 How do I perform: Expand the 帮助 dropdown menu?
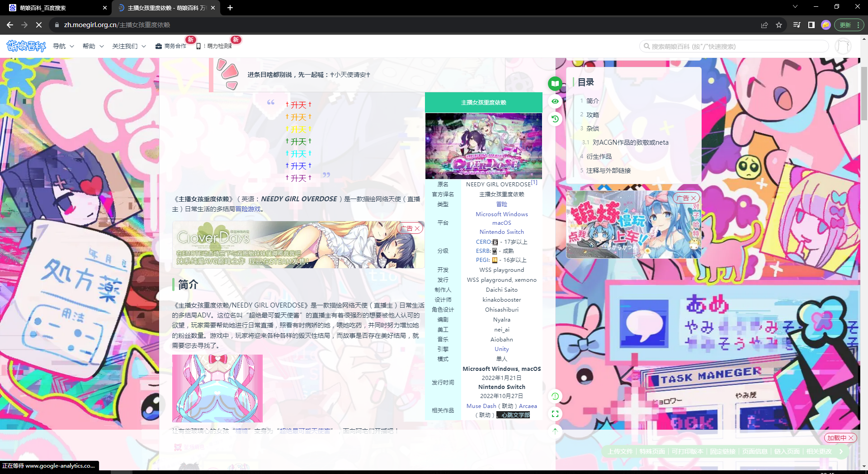coord(93,46)
